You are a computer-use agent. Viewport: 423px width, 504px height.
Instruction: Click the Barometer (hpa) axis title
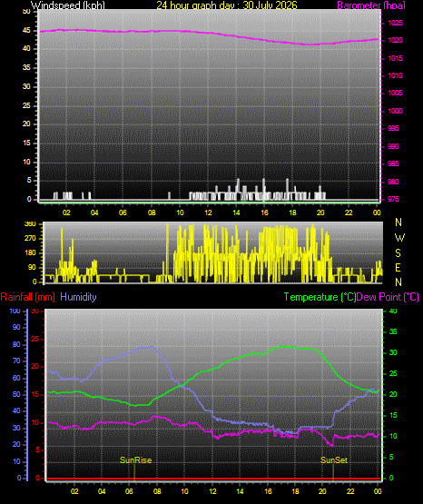tap(371, 5)
